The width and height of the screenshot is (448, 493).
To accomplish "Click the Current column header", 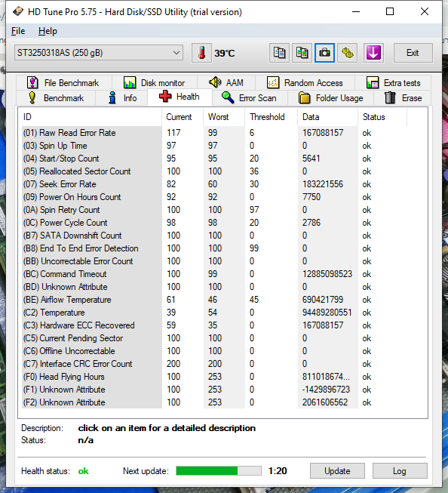I will 183,117.
